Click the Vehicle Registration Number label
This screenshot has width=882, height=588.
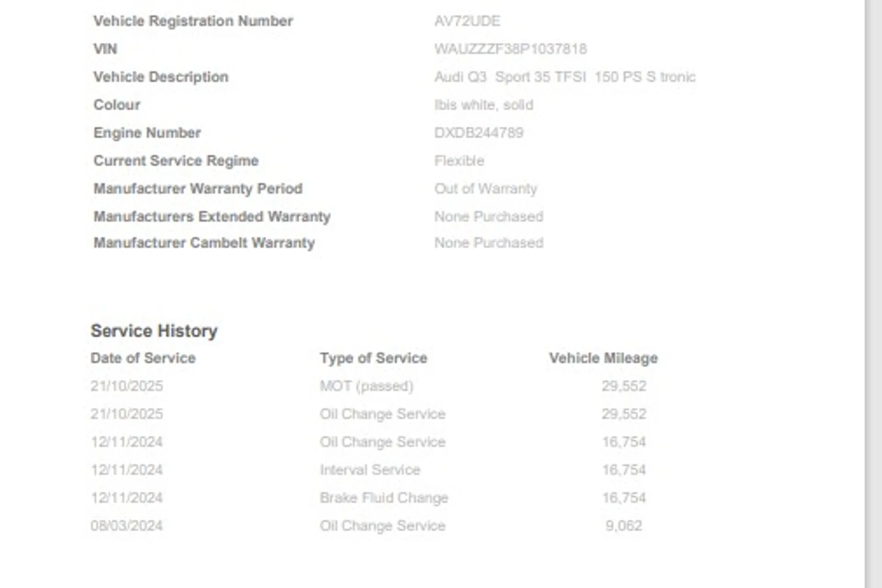pyautogui.click(x=193, y=21)
